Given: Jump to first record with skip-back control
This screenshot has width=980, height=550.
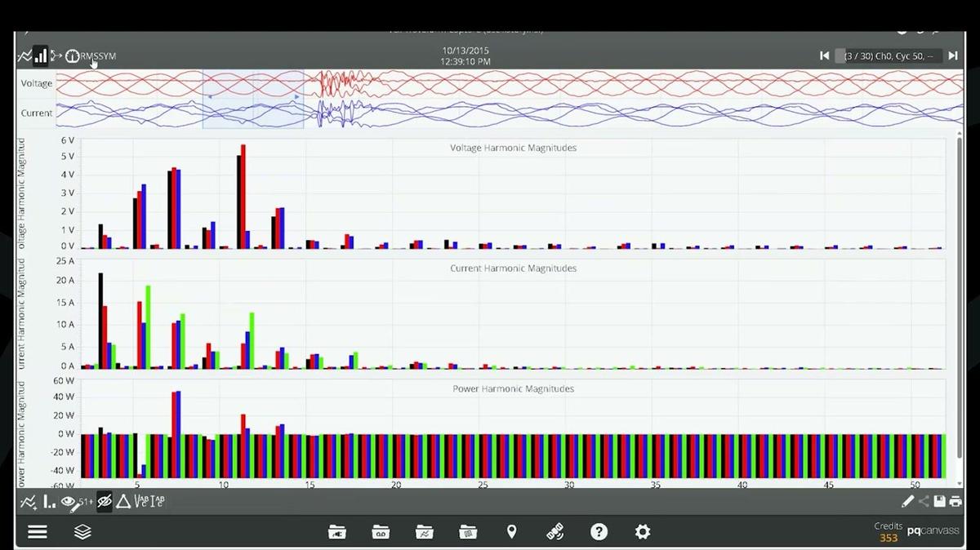Looking at the screenshot, I should point(824,55).
